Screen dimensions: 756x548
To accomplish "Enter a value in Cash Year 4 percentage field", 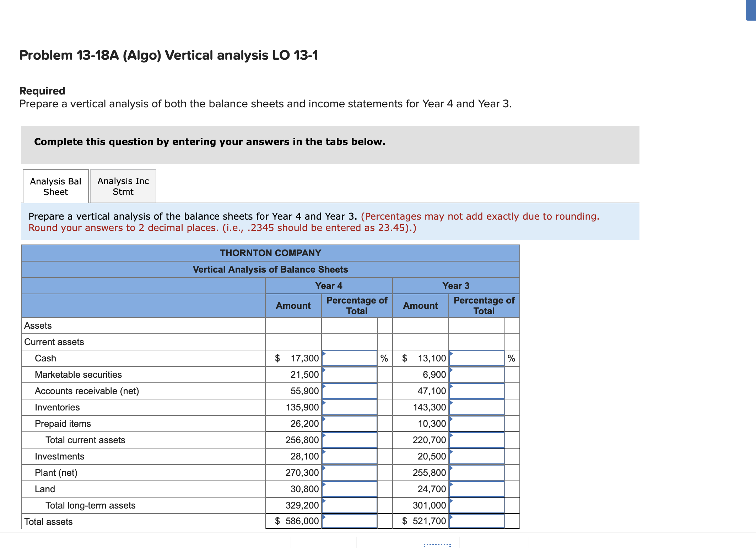I will tap(350, 358).
